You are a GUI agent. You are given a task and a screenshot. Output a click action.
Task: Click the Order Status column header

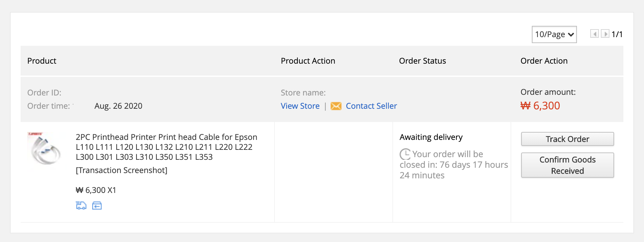coord(422,61)
